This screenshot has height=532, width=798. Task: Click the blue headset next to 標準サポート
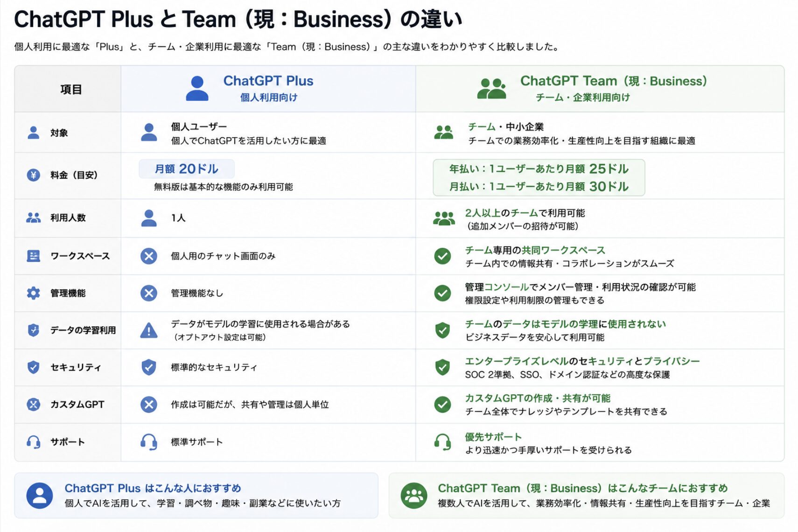point(149,442)
